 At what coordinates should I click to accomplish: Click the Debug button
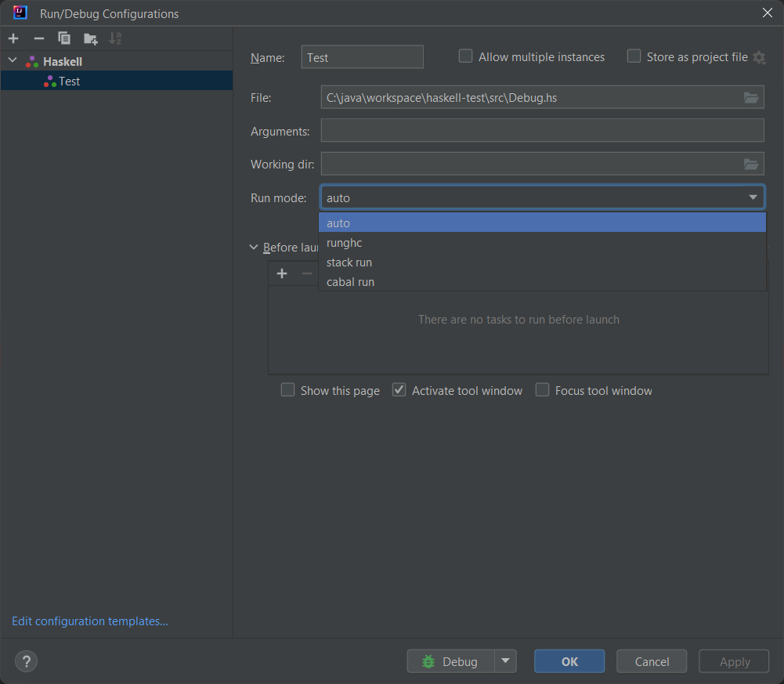(451, 661)
